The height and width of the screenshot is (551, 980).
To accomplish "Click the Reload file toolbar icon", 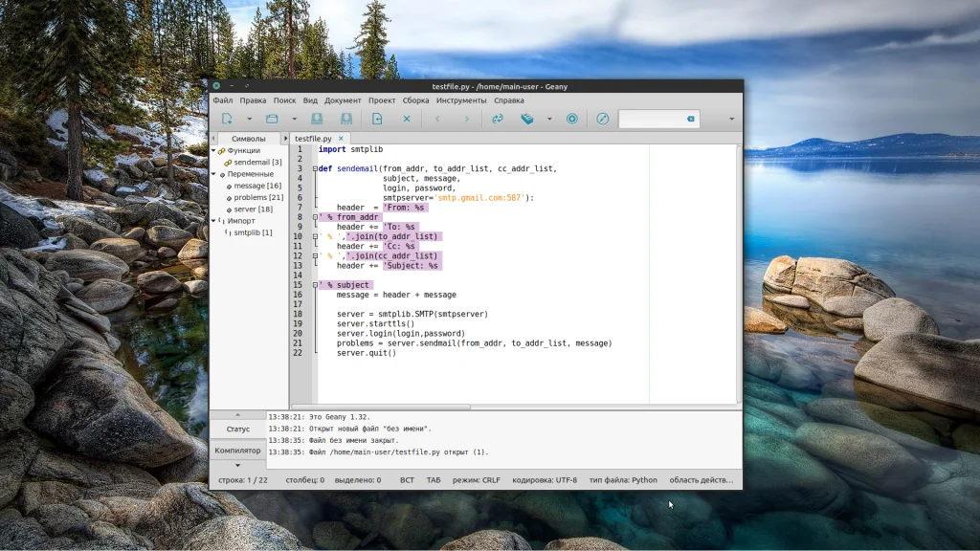I will [x=377, y=119].
